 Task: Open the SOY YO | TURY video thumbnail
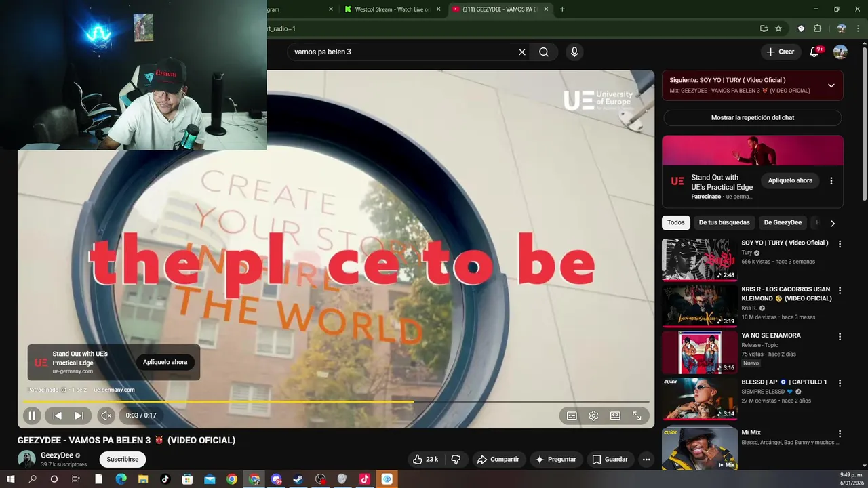pos(699,259)
